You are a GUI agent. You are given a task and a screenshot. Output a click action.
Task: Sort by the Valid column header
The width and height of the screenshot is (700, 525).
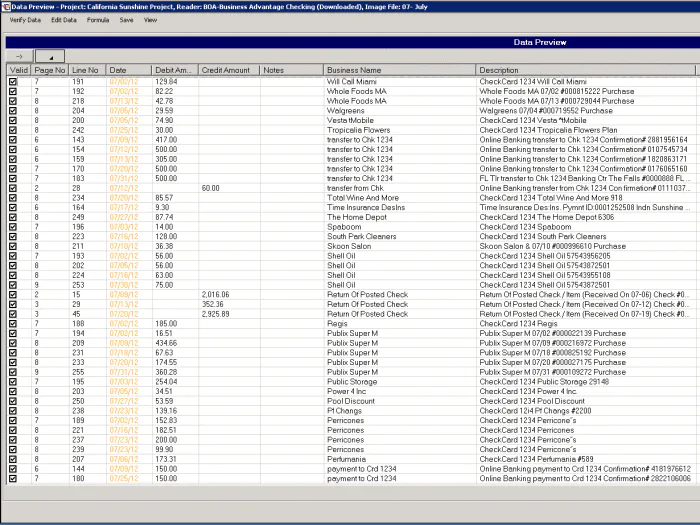[19, 70]
